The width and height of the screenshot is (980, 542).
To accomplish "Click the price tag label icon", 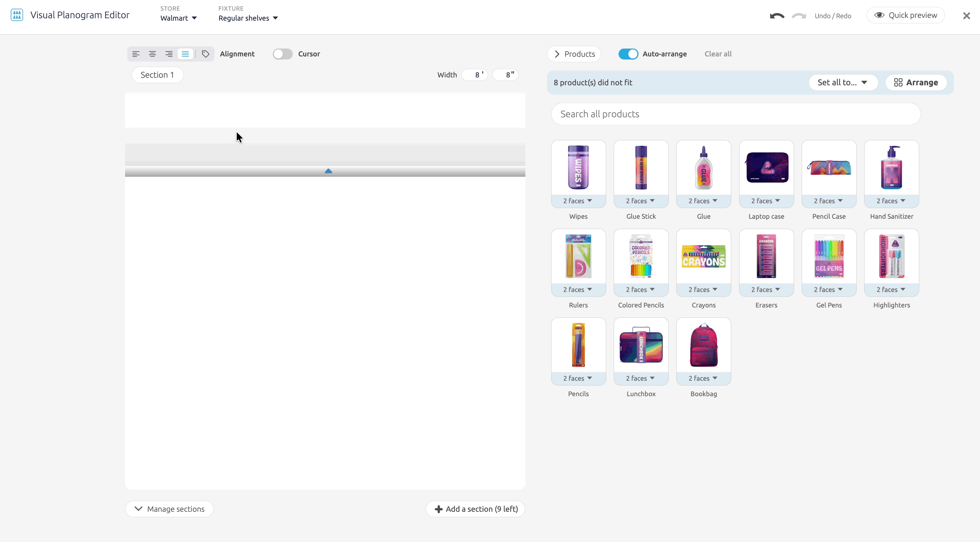I will (205, 54).
